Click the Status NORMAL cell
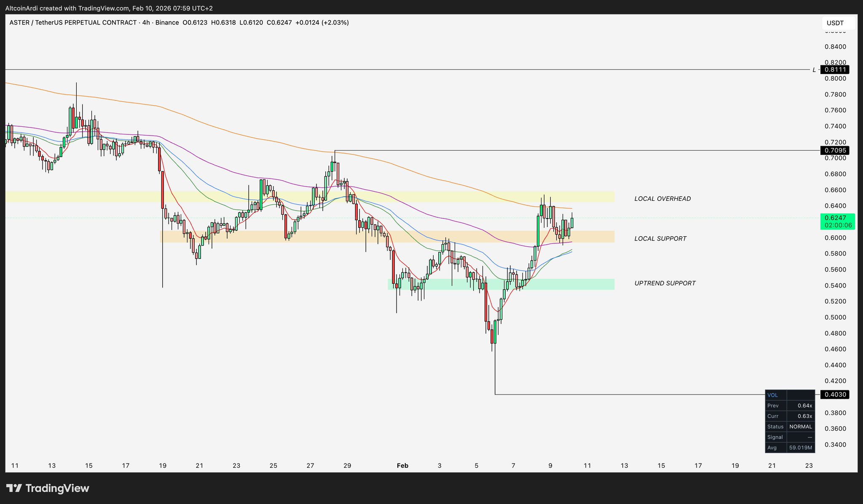The height and width of the screenshot is (504, 863). click(x=800, y=427)
